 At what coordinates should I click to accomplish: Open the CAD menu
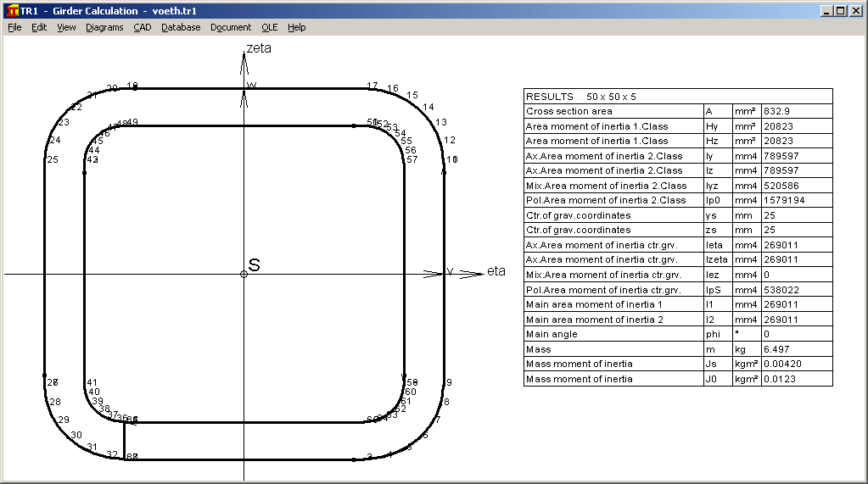click(142, 27)
